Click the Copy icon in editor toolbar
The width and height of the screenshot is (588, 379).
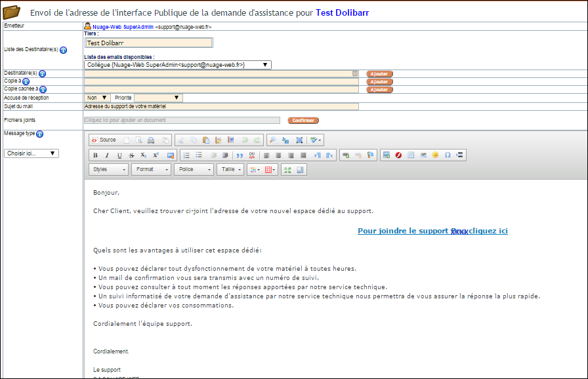(x=194, y=140)
